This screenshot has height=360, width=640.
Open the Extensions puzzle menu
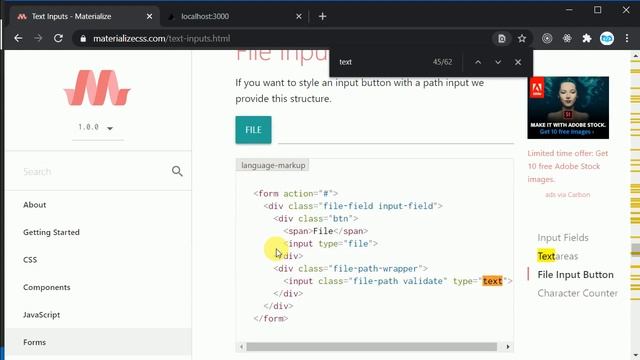[x=587, y=38]
